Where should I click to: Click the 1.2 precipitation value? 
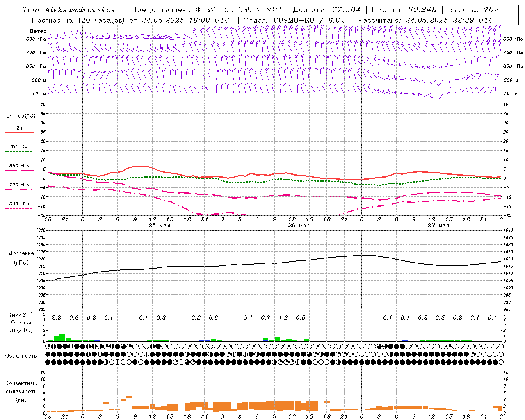(283, 318)
